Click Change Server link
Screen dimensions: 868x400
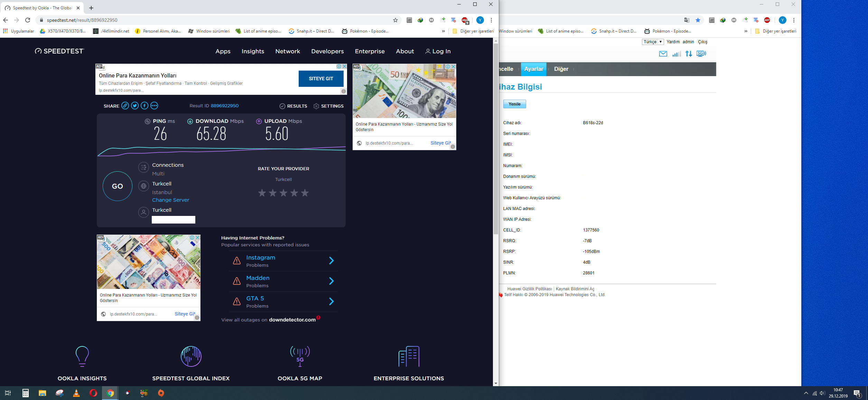tap(170, 200)
